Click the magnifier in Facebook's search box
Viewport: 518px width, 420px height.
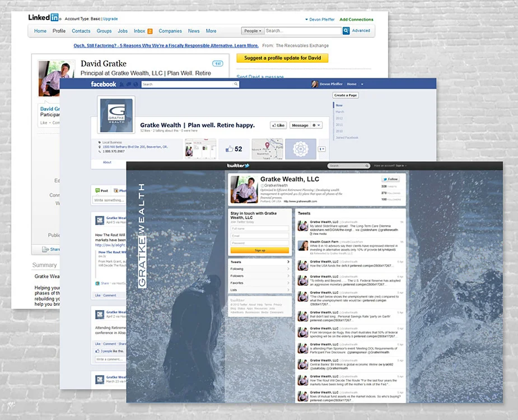pyautogui.click(x=236, y=84)
